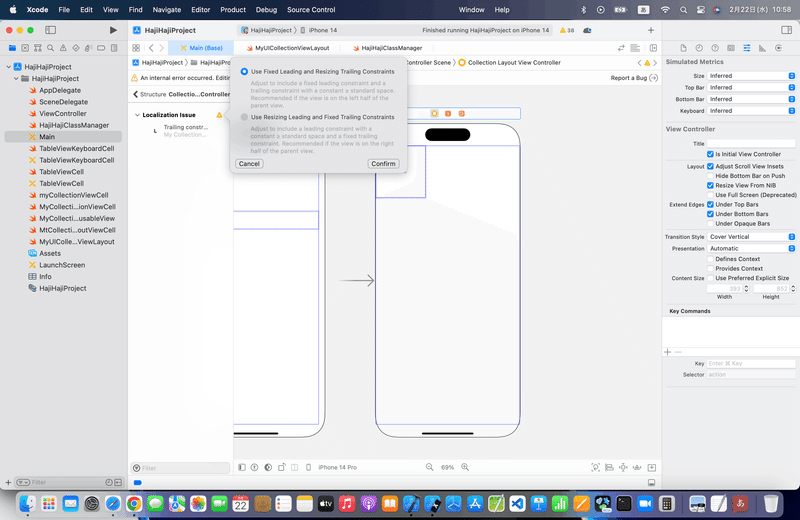
Task: Open the Align constraints menu icon
Action: click(x=609, y=467)
